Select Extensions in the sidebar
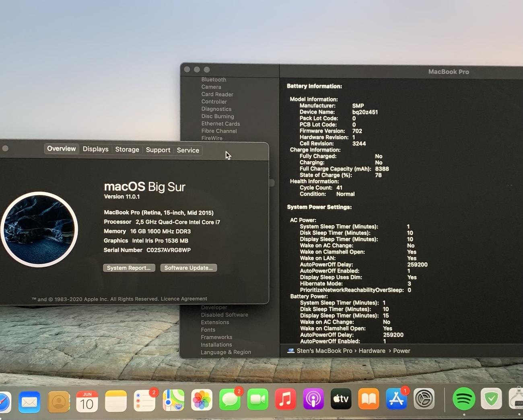This screenshot has height=420, width=523. pyautogui.click(x=215, y=322)
